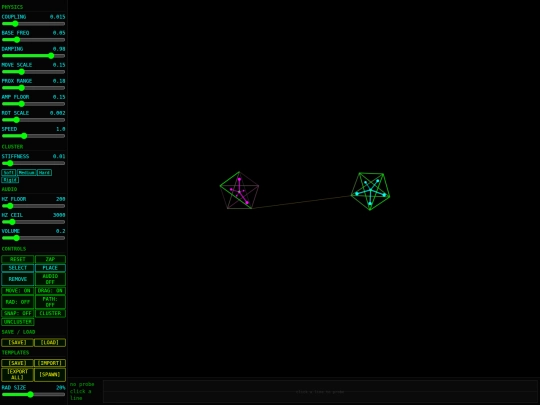Choose the Medium stiffness preset
Image resolution: width=540 pixels, height=405 pixels.
tap(27, 173)
